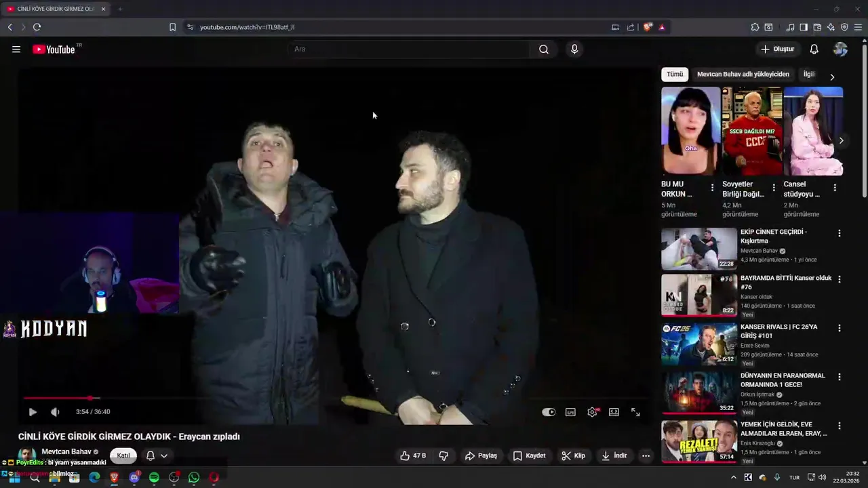The image size is (868, 488).
Task: Open the Sovyetler Birliği Shorts thumbnail
Action: click(x=752, y=131)
